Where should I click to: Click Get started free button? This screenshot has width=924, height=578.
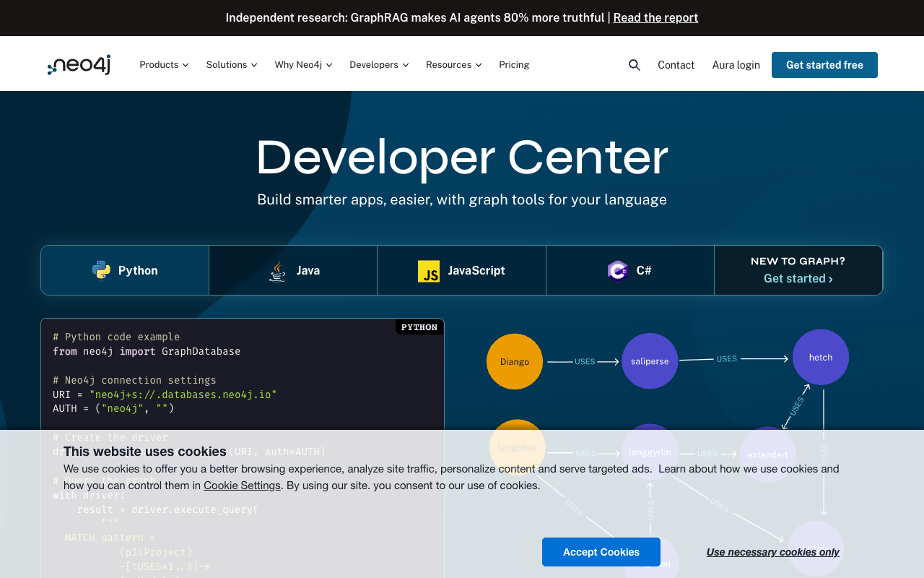(x=824, y=65)
